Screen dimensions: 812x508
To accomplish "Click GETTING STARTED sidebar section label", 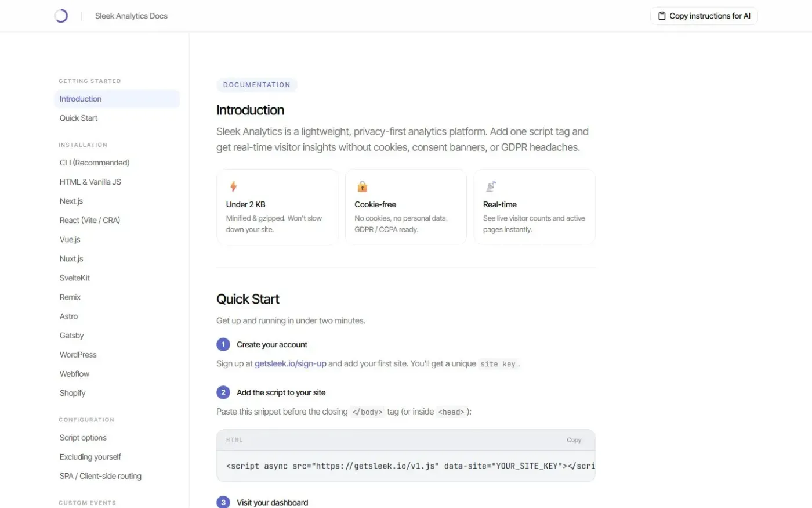I will pyautogui.click(x=90, y=81).
